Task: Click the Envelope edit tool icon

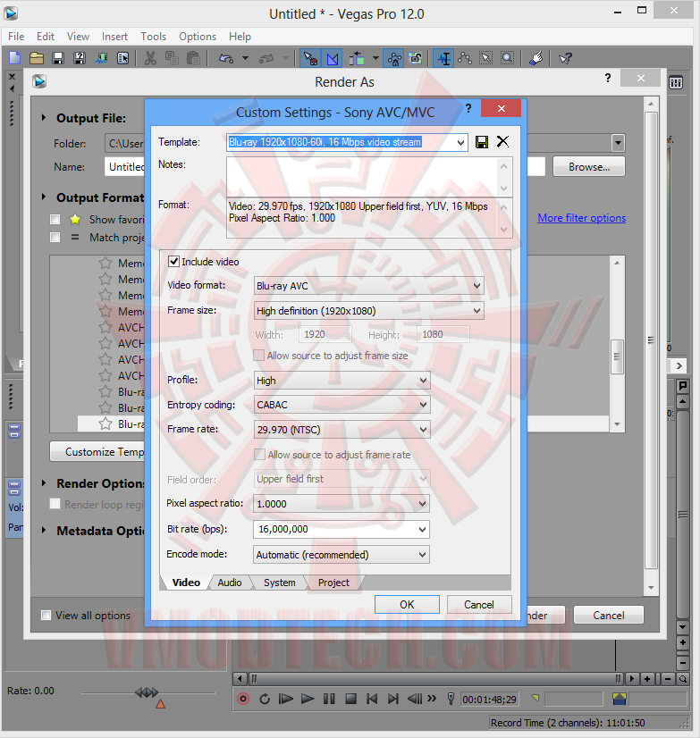Action: (x=465, y=58)
